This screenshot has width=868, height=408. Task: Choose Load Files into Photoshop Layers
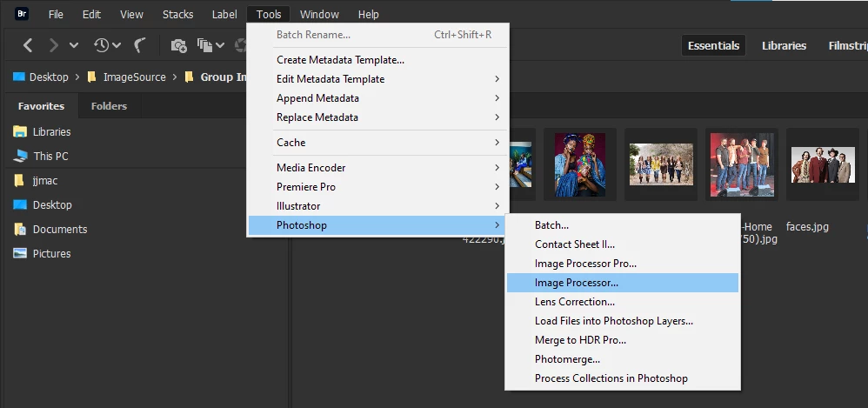pyautogui.click(x=623, y=321)
